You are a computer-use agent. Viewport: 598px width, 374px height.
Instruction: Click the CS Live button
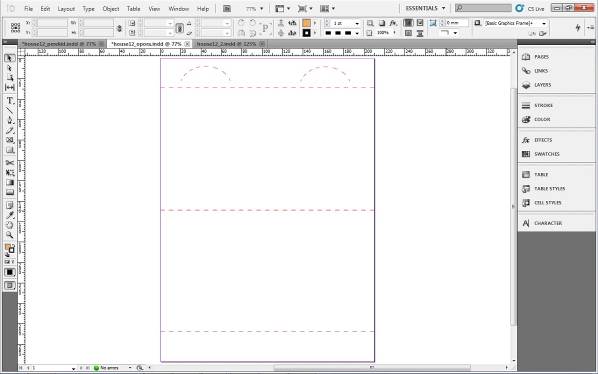531,8
